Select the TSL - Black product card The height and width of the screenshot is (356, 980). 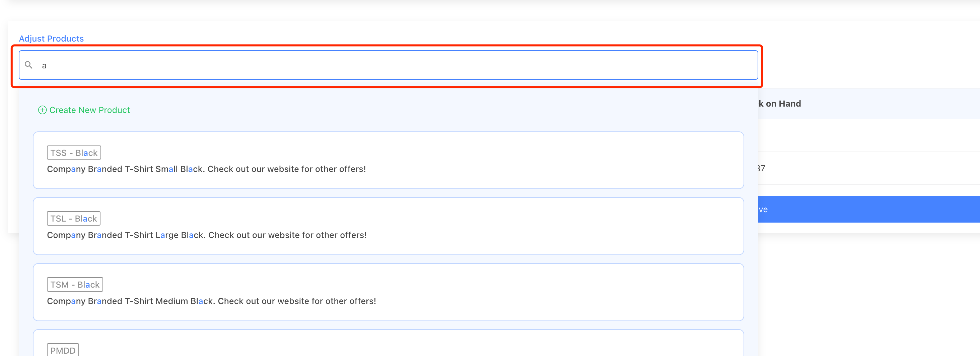pyautogui.click(x=388, y=226)
